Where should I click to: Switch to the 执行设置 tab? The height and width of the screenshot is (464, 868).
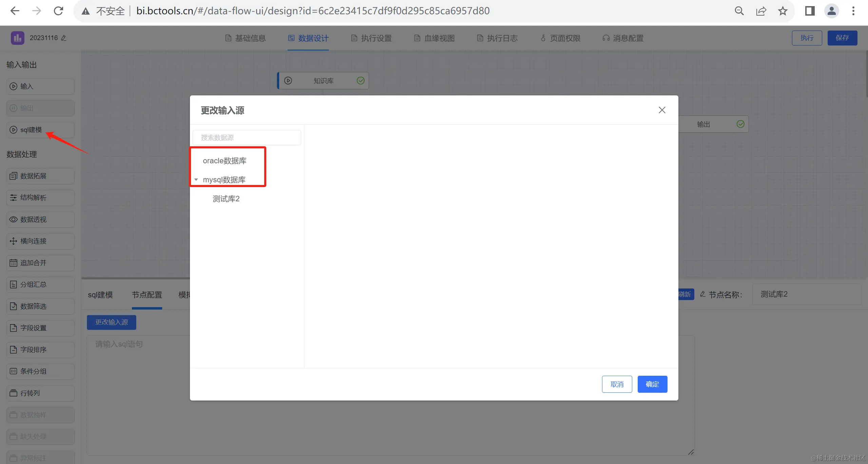point(371,38)
